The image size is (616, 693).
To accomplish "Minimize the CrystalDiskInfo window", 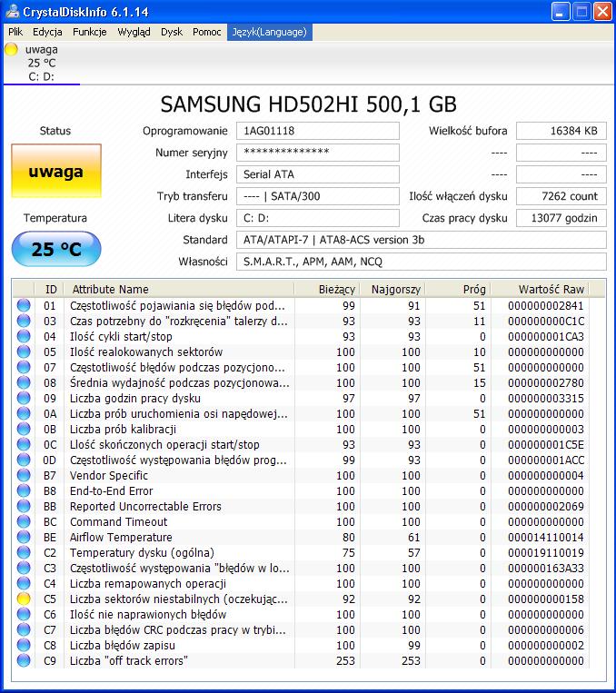I will [x=561, y=12].
